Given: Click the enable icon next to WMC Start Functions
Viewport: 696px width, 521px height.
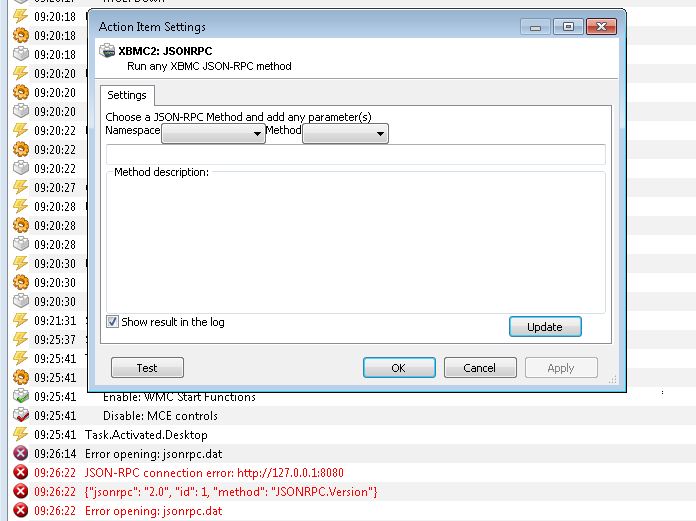Looking at the screenshot, I should 20,396.
